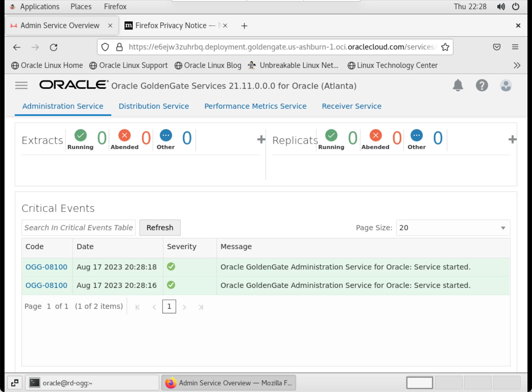Image resolution: width=532 pixels, height=392 pixels.
Task: Reload the page with the refresh icon
Action: pyautogui.click(x=54, y=47)
